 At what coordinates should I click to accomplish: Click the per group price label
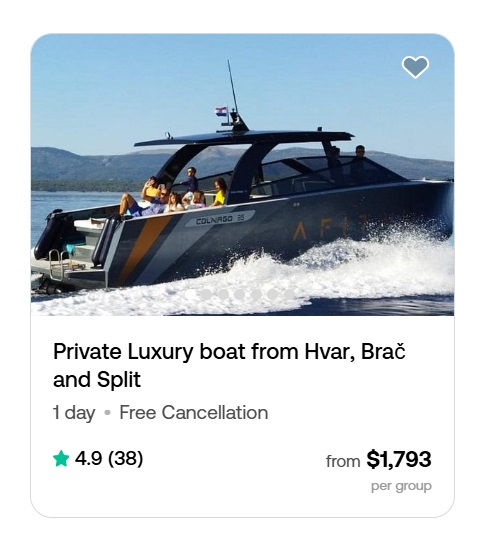pyautogui.click(x=401, y=487)
